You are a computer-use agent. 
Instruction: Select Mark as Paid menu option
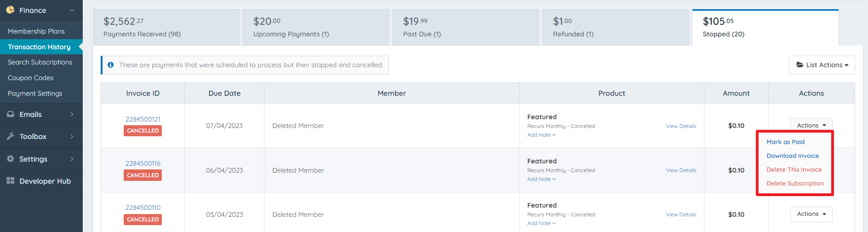click(785, 142)
